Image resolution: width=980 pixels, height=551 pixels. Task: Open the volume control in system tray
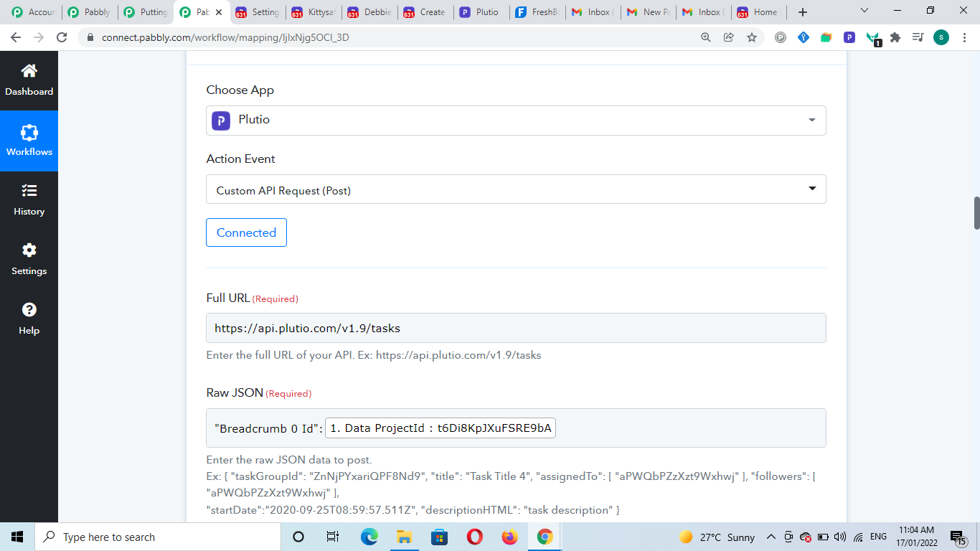point(840,537)
